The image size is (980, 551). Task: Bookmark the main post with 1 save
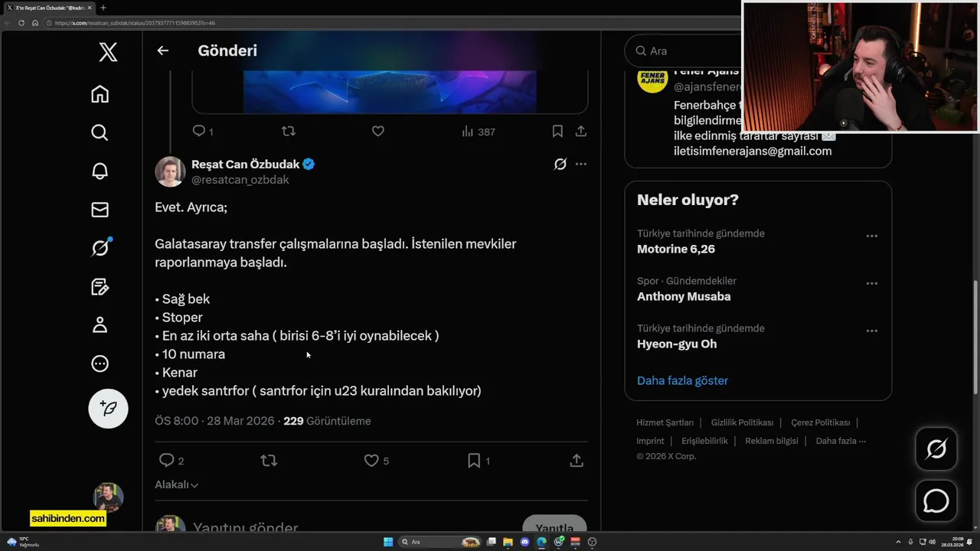(479, 461)
